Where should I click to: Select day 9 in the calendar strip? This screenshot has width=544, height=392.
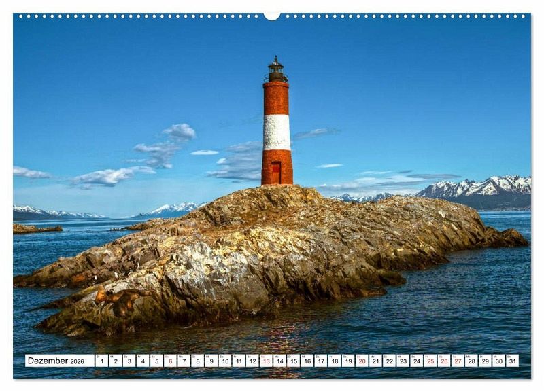tap(211, 361)
